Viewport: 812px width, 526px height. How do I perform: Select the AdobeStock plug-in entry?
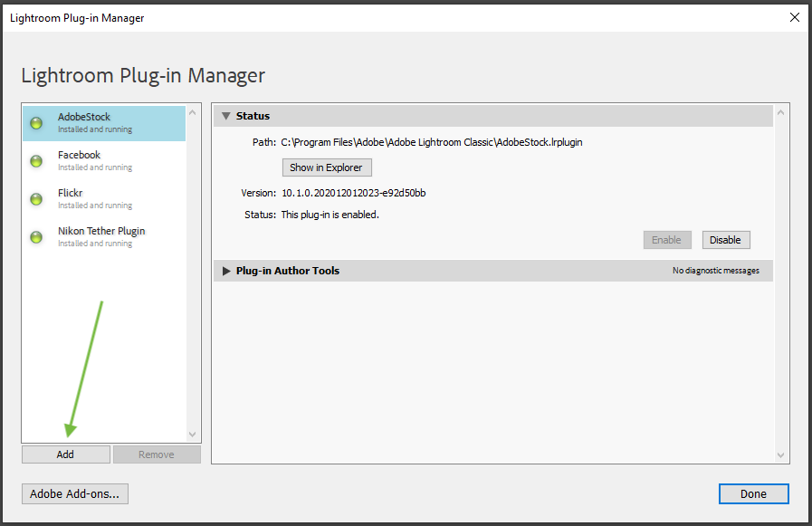point(104,123)
